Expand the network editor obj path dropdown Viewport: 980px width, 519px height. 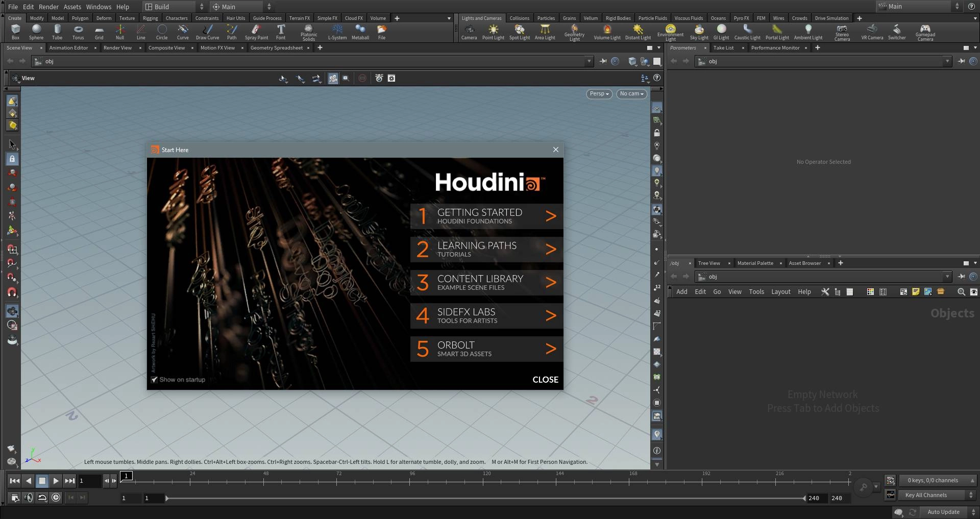(x=947, y=277)
